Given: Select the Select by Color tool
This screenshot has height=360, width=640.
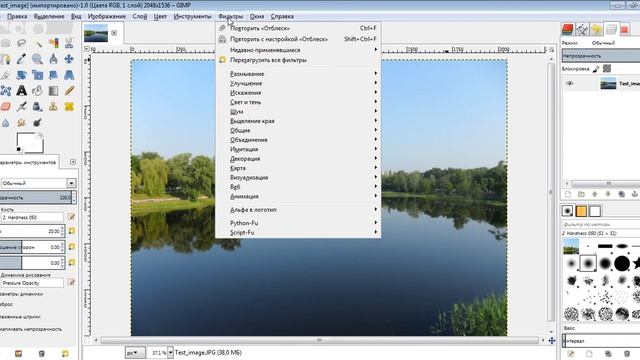Looking at the screenshot, I should (53, 43).
